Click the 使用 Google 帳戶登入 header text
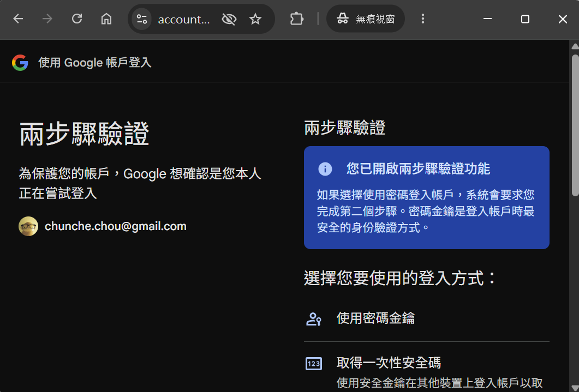 click(95, 63)
